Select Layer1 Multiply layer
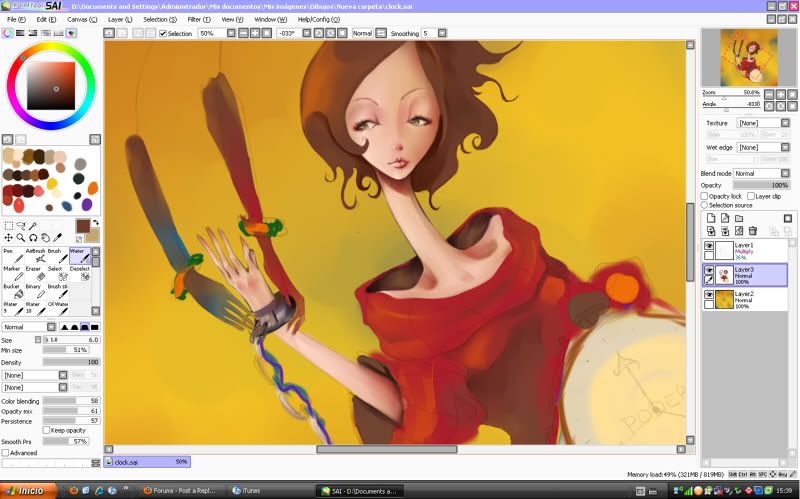The image size is (800, 499). pyautogui.click(x=745, y=251)
